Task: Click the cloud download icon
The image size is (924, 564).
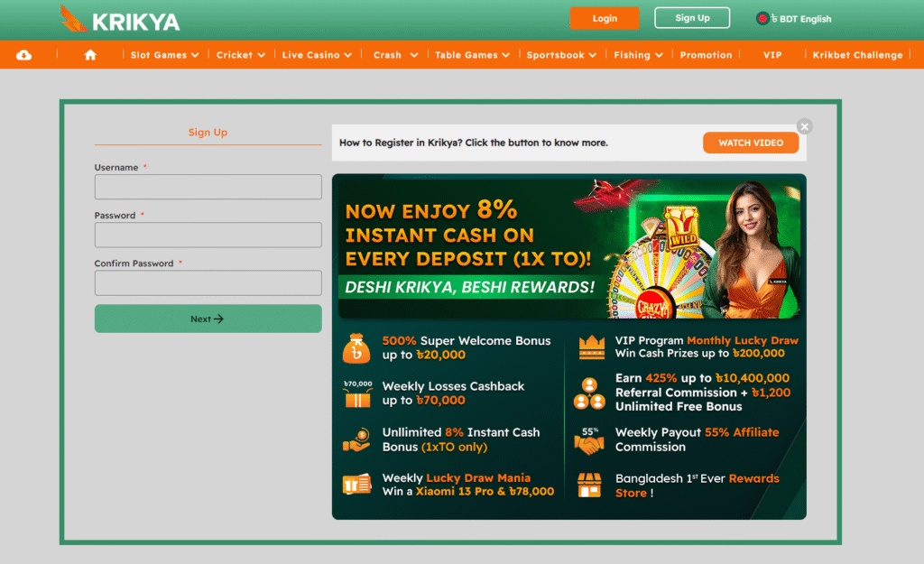Action: tap(24, 55)
